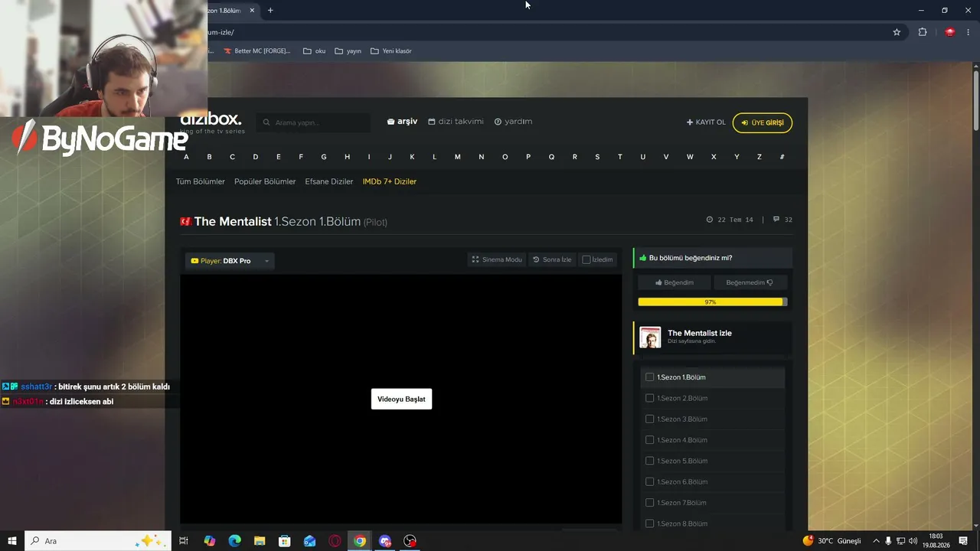Switch to Chrome on the taskbar
The width and height of the screenshot is (980, 551).
360,541
